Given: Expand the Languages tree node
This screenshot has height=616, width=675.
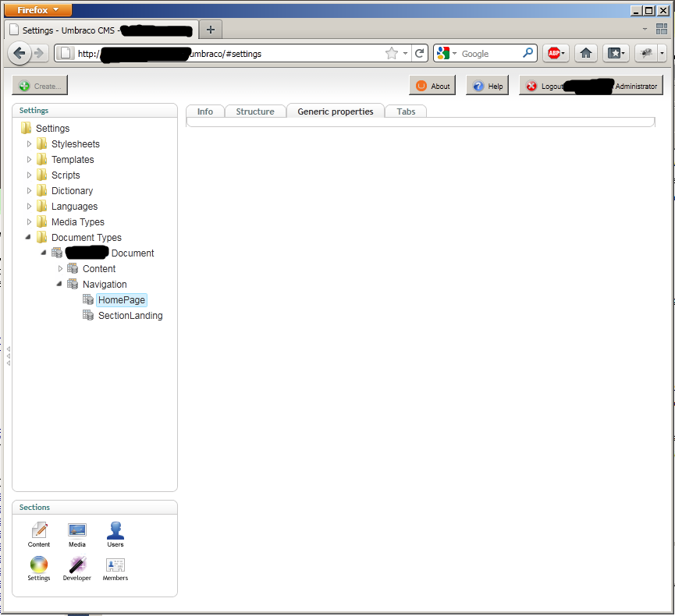Looking at the screenshot, I should (x=29, y=206).
